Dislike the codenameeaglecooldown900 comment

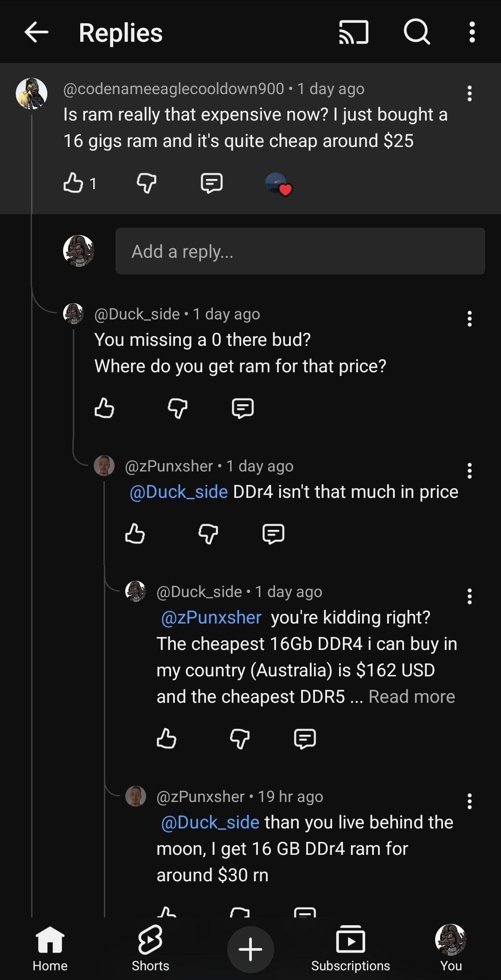pos(146,183)
